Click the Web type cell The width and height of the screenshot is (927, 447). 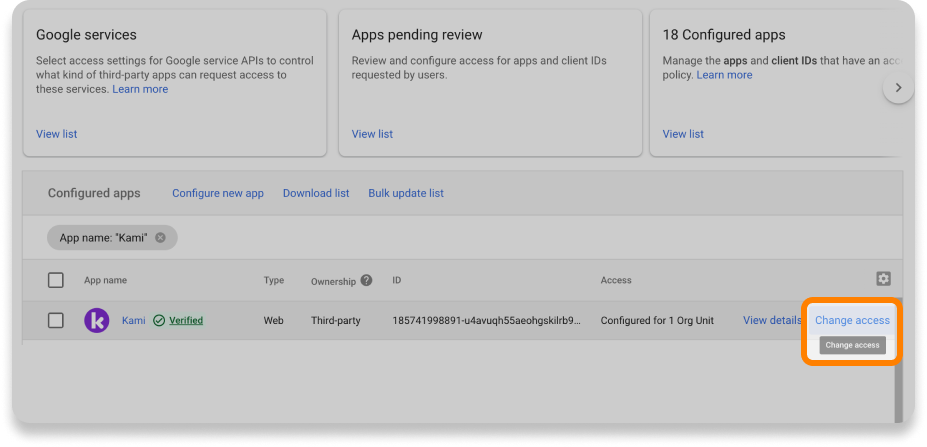[274, 320]
